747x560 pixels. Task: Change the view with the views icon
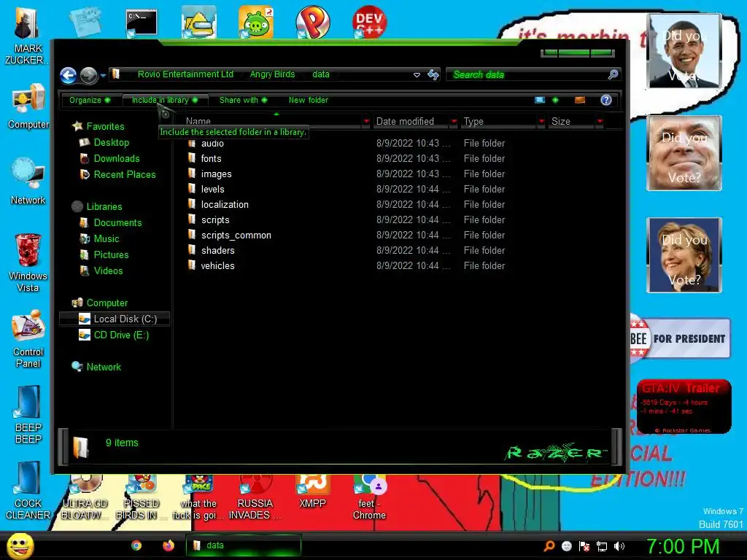tap(540, 100)
